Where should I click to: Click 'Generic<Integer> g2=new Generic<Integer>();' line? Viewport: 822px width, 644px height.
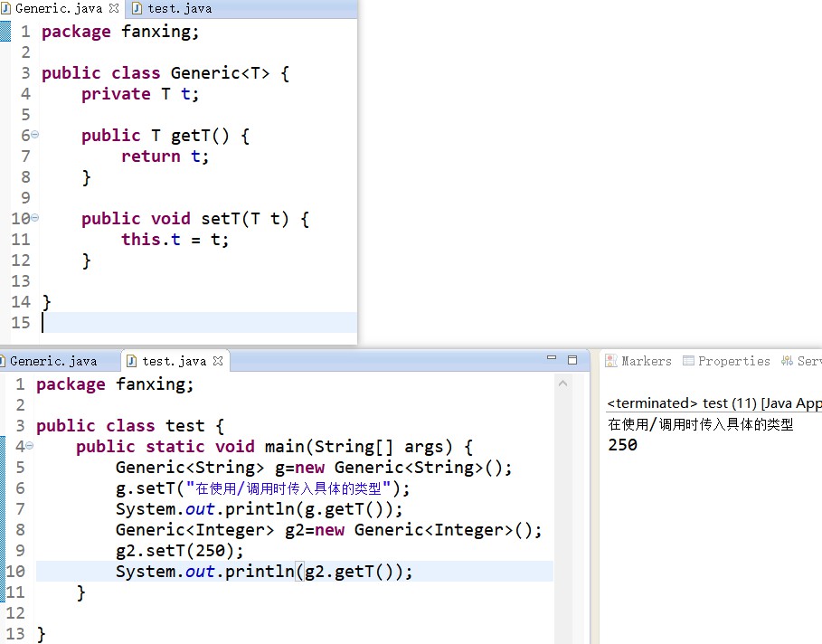tap(328, 530)
